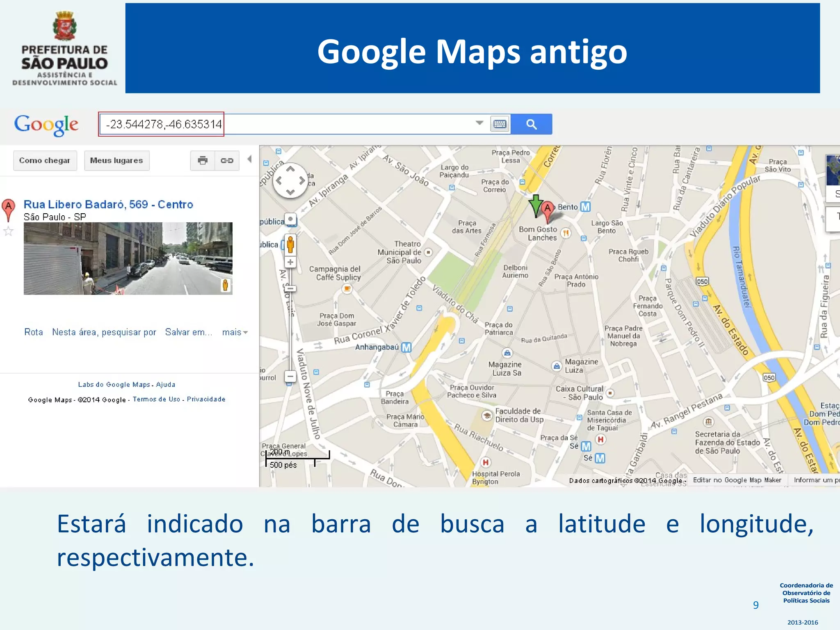Image resolution: width=840 pixels, height=630 pixels.
Task: Pan the map left with the arrow
Action: 279,180
